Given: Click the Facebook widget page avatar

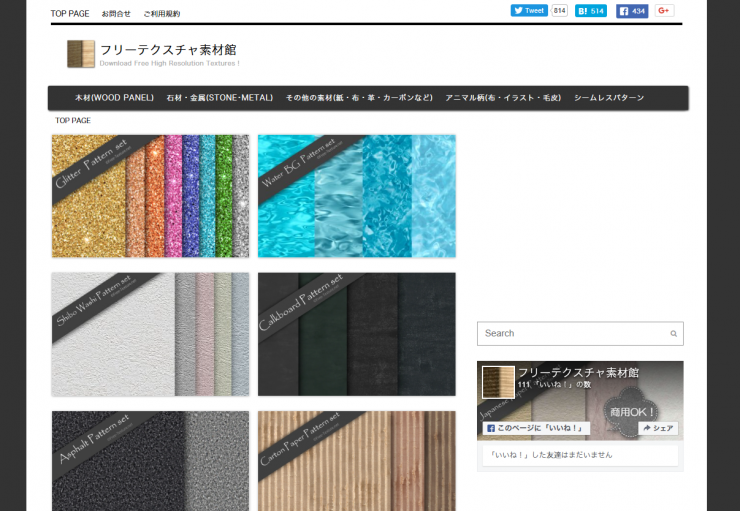Looking at the screenshot, I should tap(498, 382).
